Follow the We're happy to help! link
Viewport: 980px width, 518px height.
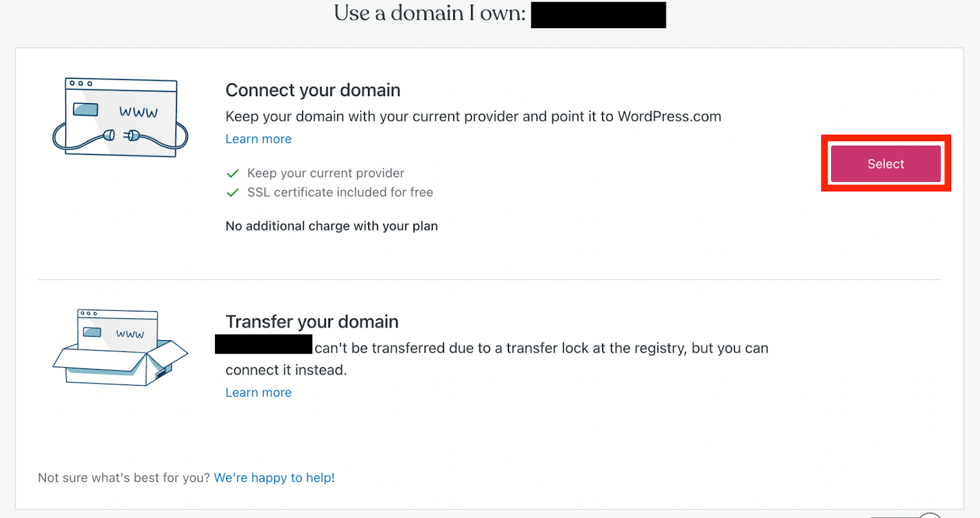click(x=274, y=478)
